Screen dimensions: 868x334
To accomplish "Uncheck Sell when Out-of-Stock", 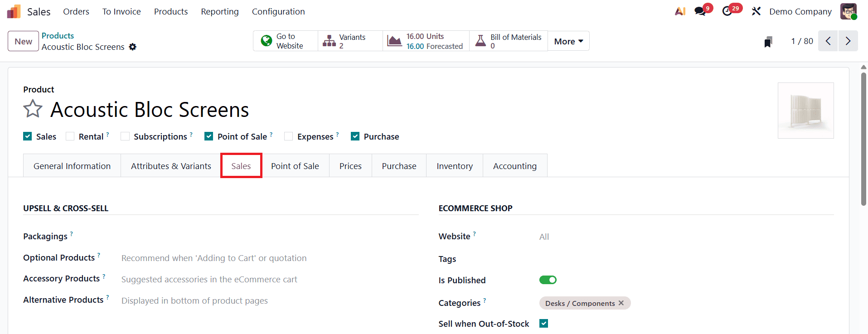I will (x=544, y=324).
